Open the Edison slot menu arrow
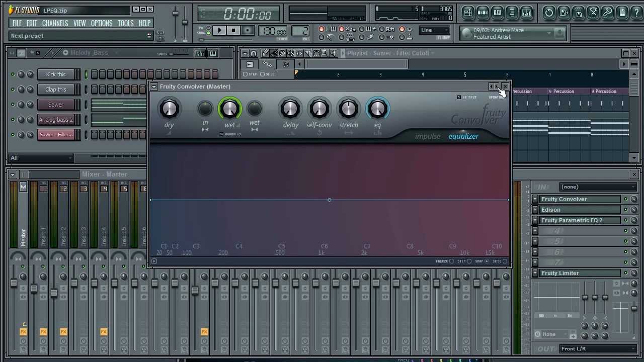Screen dimensions: 644x362 click(535, 210)
